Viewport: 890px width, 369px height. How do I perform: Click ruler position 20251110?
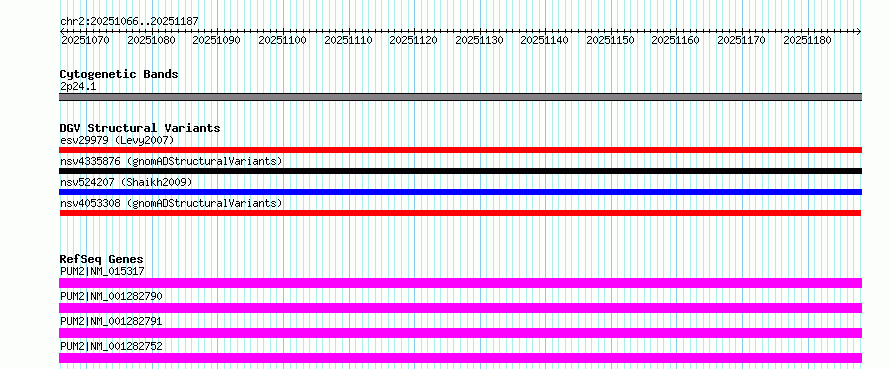(x=348, y=40)
